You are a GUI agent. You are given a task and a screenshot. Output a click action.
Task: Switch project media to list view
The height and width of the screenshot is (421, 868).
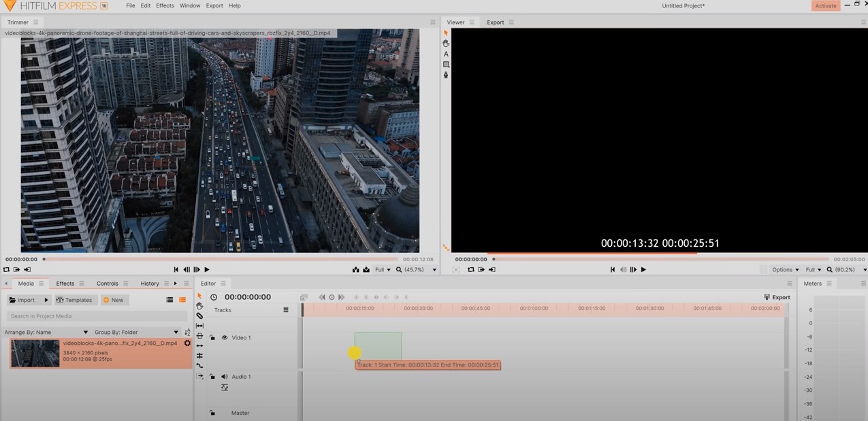coord(170,300)
